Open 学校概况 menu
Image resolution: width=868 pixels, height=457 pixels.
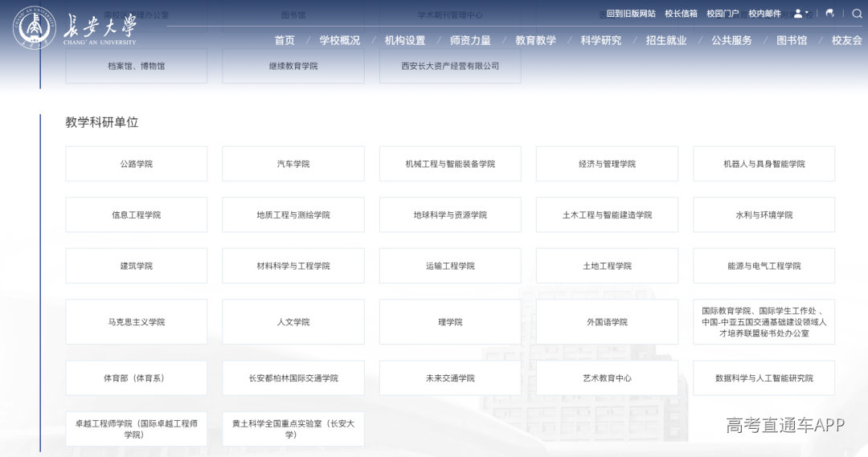click(x=339, y=40)
